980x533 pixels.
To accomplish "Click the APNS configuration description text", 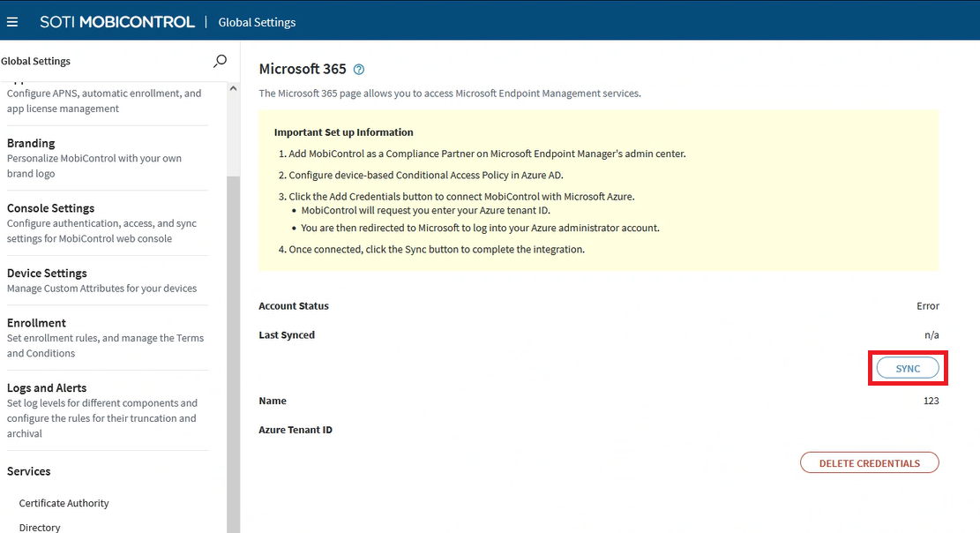I will point(104,101).
